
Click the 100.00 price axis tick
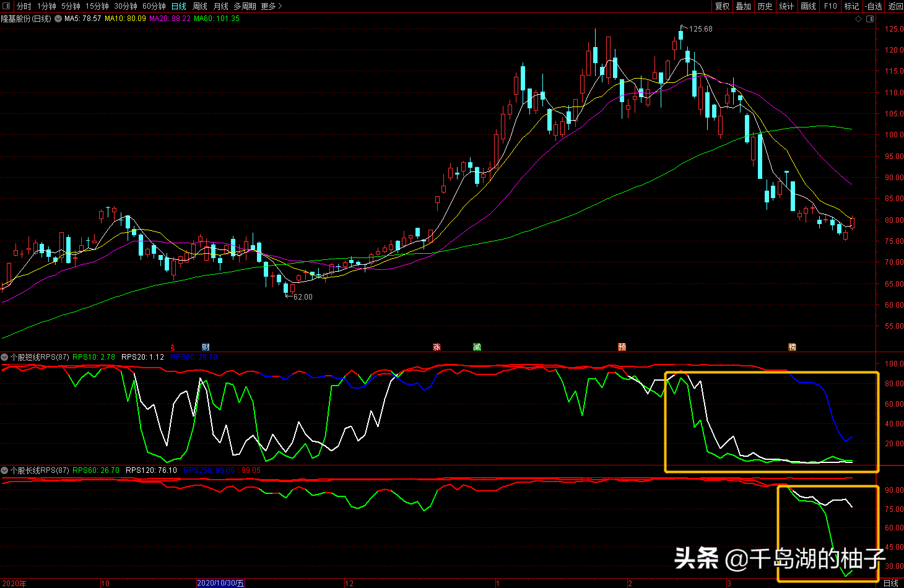pyautogui.click(x=893, y=135)
